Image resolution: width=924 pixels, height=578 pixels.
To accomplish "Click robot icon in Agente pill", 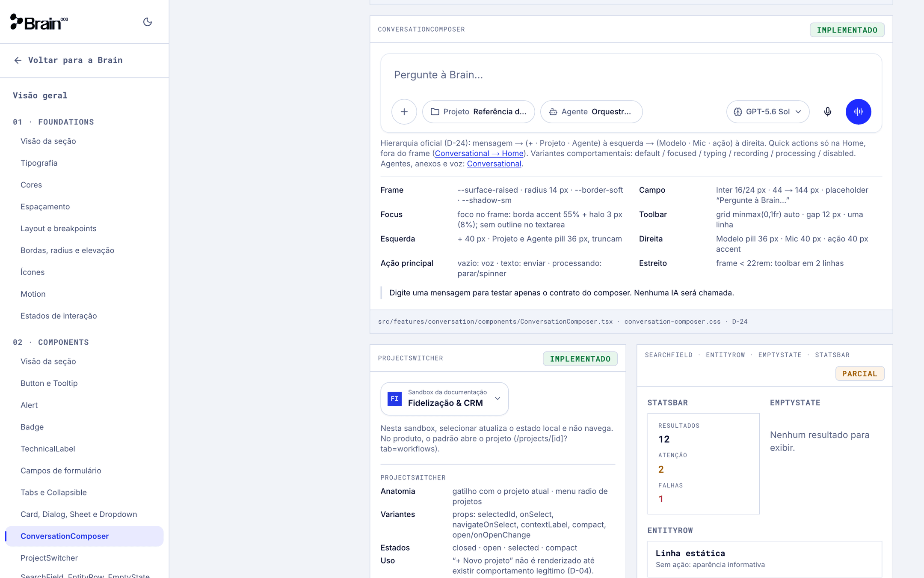I will pos(553,112).
